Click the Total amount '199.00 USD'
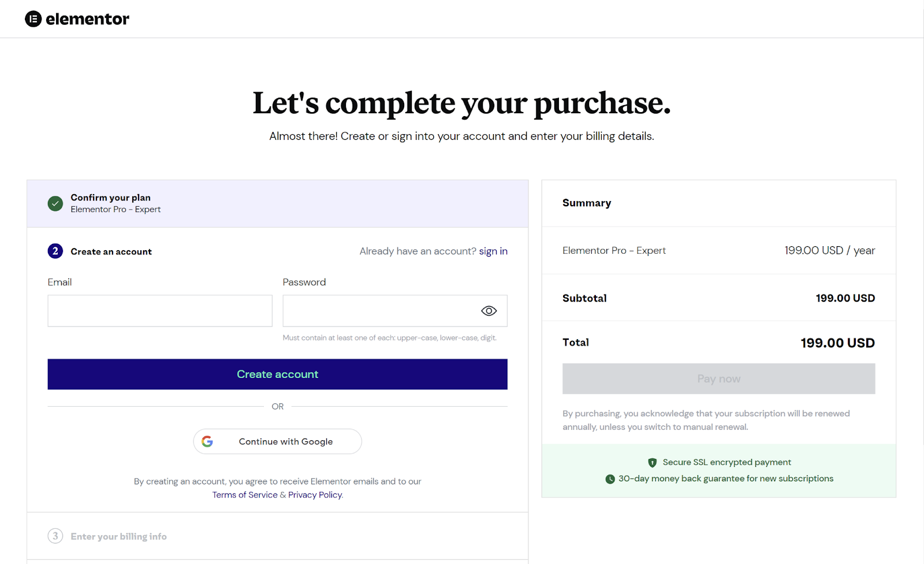 click(837, 343)
